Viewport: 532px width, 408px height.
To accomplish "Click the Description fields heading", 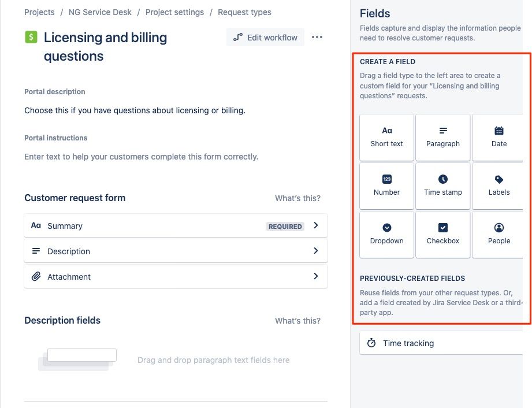I will click(x=62, y=320).
